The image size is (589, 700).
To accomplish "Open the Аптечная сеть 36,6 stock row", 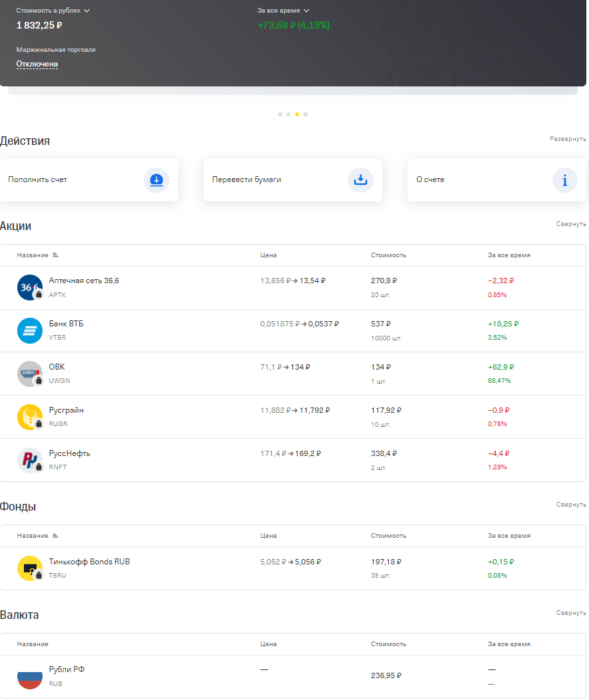I will click(293, 288).
